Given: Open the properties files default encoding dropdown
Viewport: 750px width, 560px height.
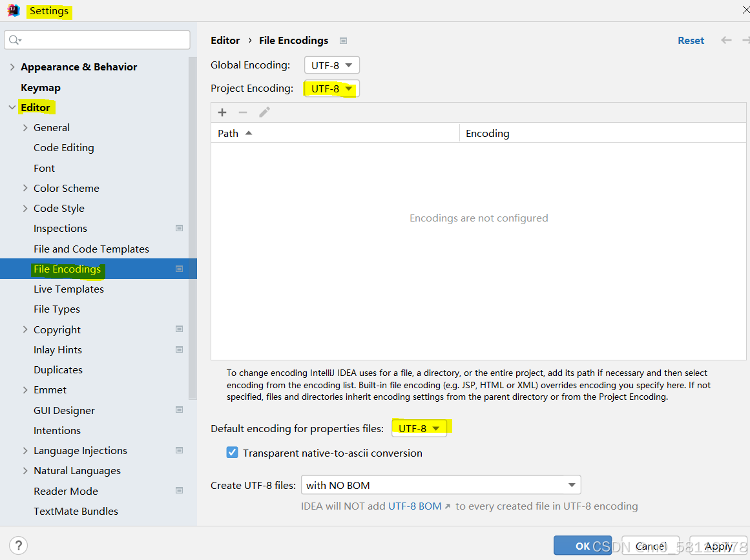Looking at the screenshot, I should 419,428.
